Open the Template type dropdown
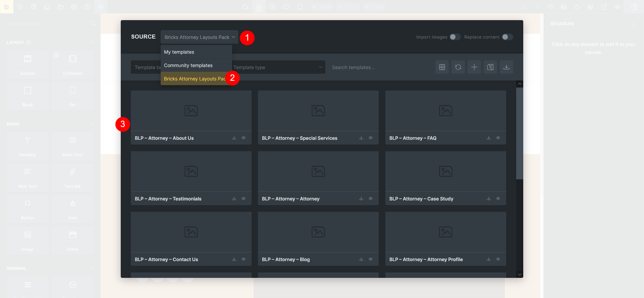The width and height of the screenshot is (644, 298). click(277, 67)
